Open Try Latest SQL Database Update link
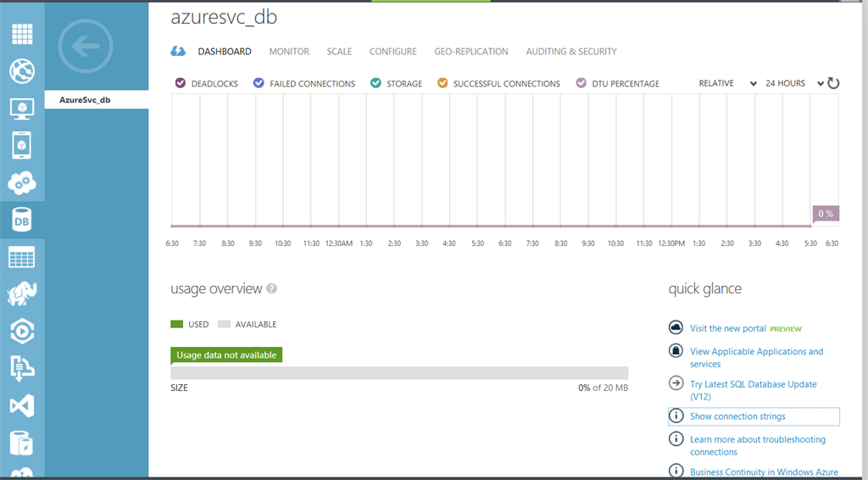 (x=753, y=390)
